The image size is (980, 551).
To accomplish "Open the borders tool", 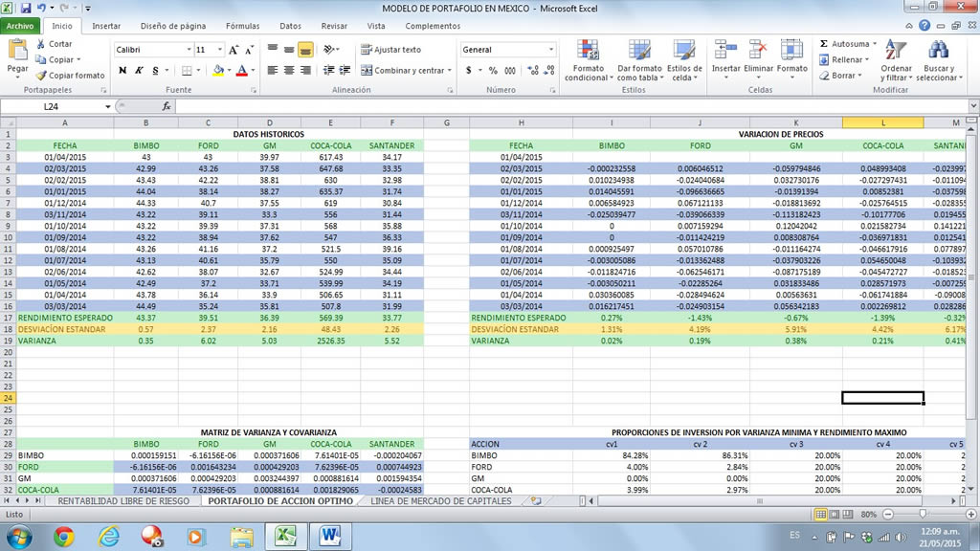I will click(187, 71).
